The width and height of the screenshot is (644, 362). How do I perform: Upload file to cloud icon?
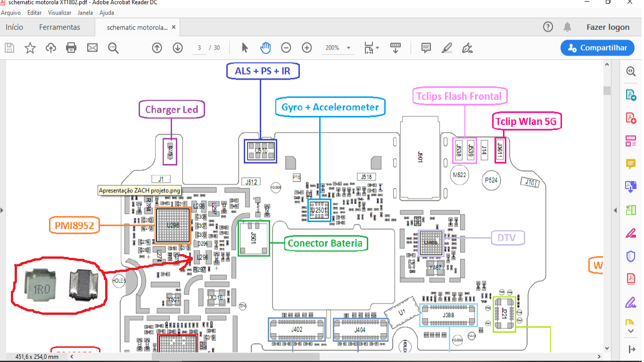51,48
